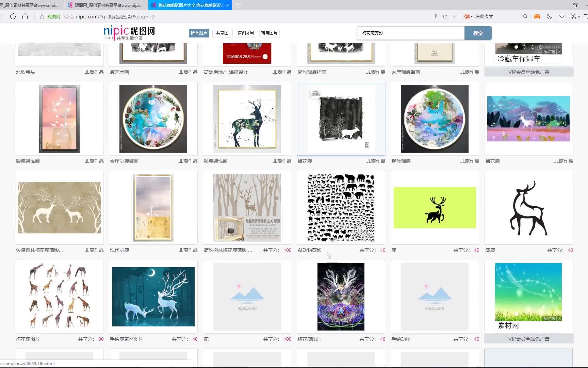Viewport: 588px width, 368px height.
Task: Click the blue 搜索 button
Action: tap(478, 33)
